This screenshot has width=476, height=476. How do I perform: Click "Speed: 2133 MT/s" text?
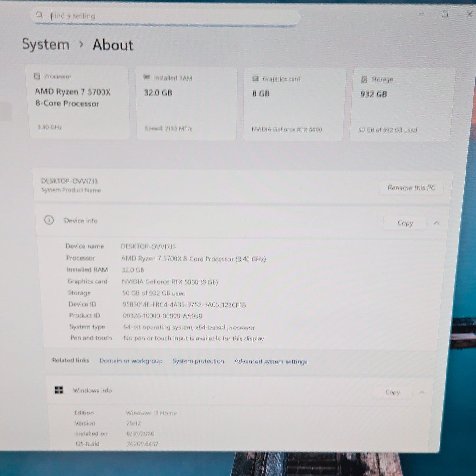pos(169,129)
